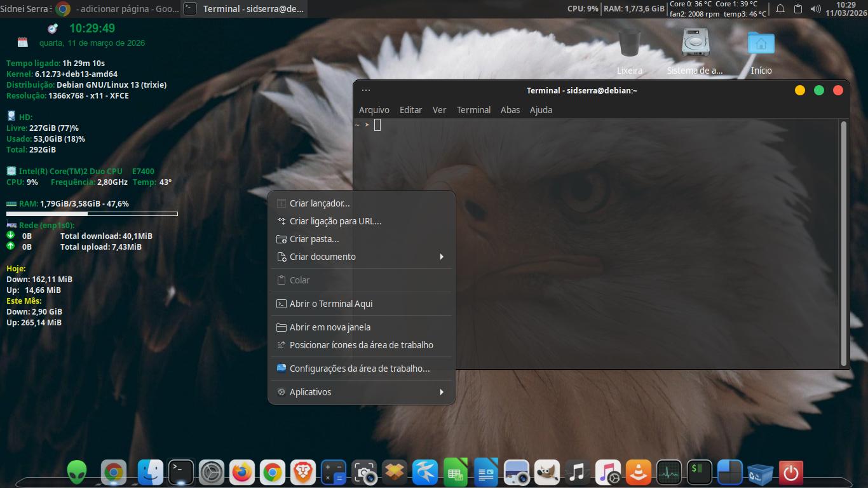868x488 pixels.
Task: Choose Criar pasta... from context menu
Action: click(x=314, y=239)
